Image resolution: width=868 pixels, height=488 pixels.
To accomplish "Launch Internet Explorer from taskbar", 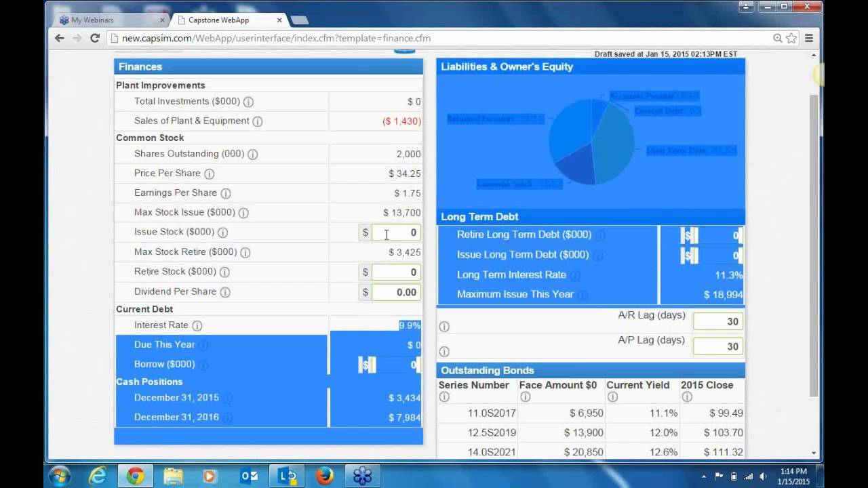I will pos(98,476).
